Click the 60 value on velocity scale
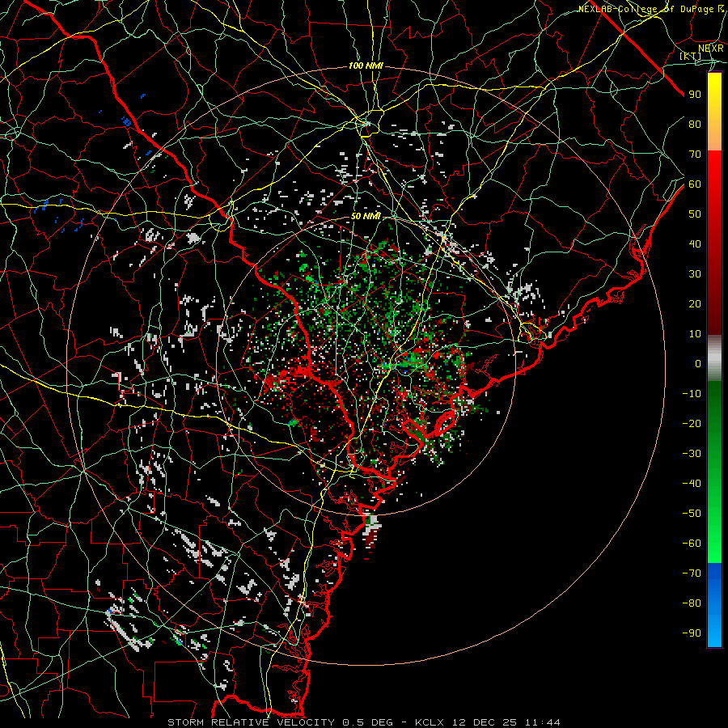728x728 pixels. pos(695,184)
